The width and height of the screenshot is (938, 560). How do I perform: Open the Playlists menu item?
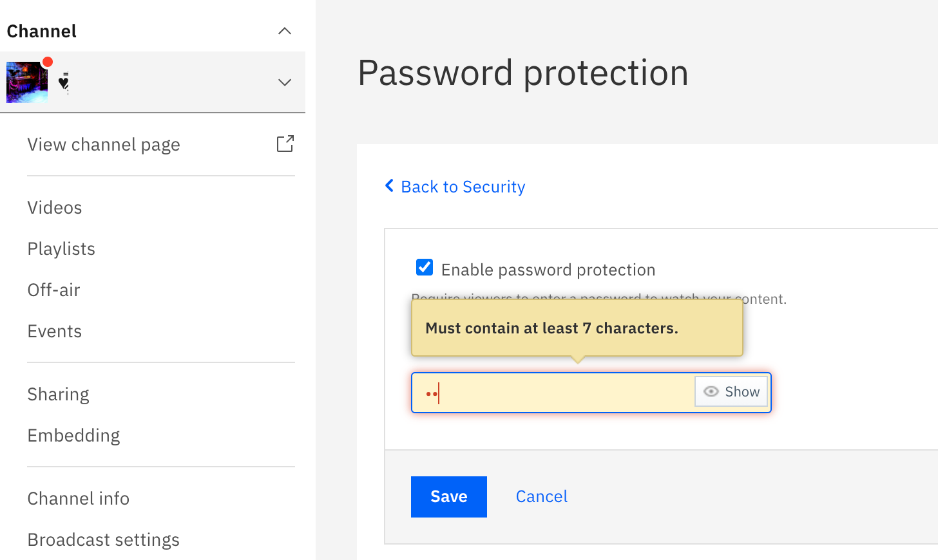pos(61,248)
